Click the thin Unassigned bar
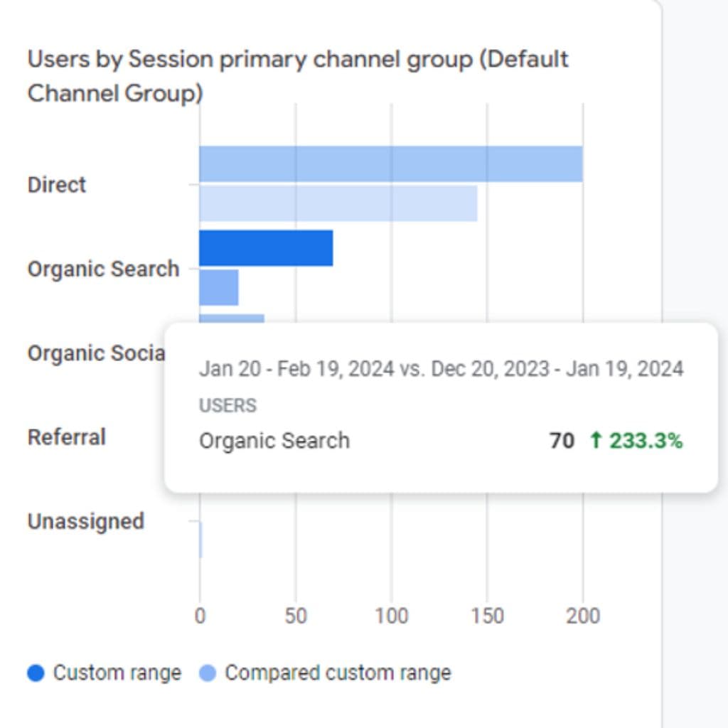Screen dimensions: 728x728 pos(200,540)
